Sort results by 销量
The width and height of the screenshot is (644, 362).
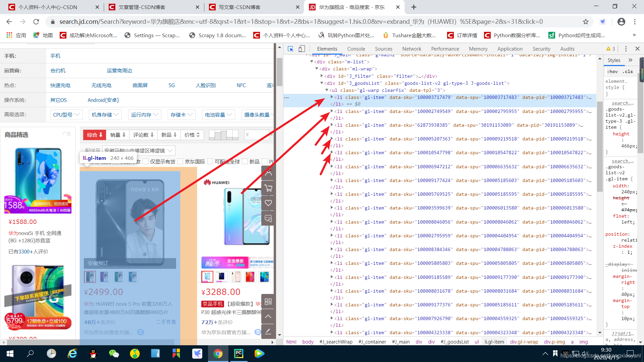[118, 135]
